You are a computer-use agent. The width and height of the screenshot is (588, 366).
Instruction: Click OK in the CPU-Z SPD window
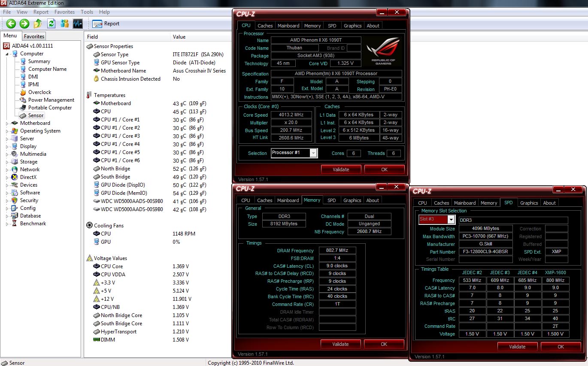561,347
